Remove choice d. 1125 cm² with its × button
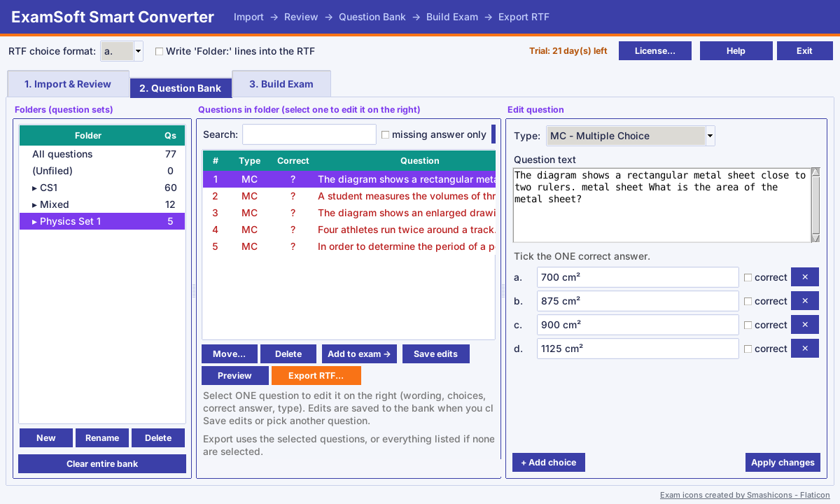Image resolution: width=840 pixels, height=504 pixels. (x=805, y=349)
